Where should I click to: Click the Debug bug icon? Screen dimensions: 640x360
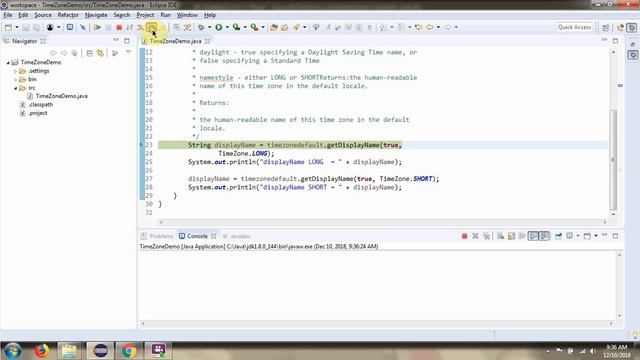coord(201,27)
